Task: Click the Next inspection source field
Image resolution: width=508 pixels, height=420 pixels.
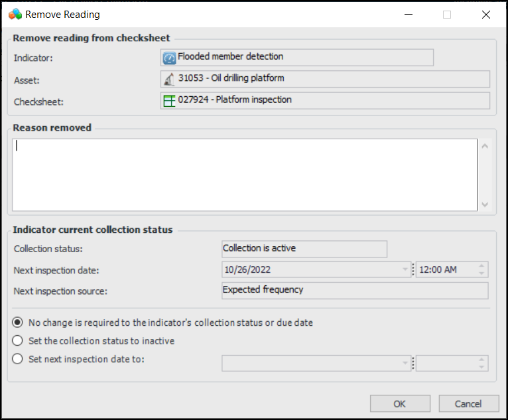Action: click(355, 291)
